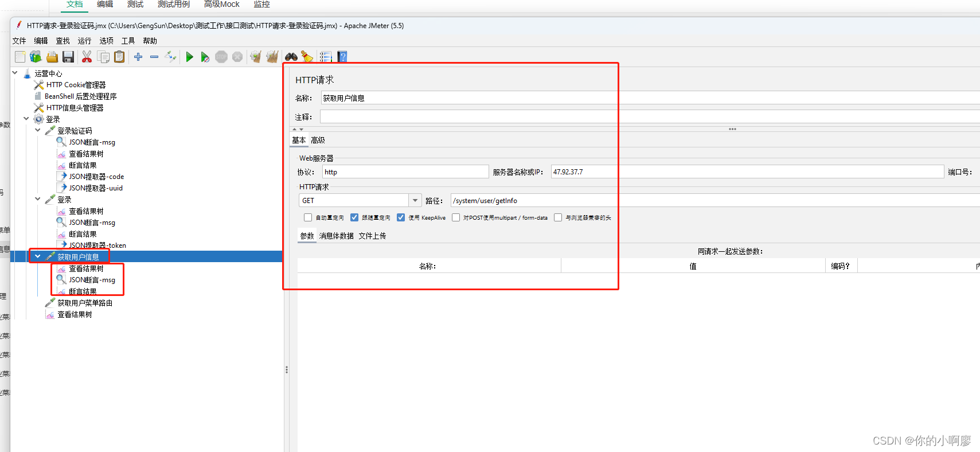Switch to the 高级 tab
Viewport: 980px width, 452px height.
[x=318, y=140]
